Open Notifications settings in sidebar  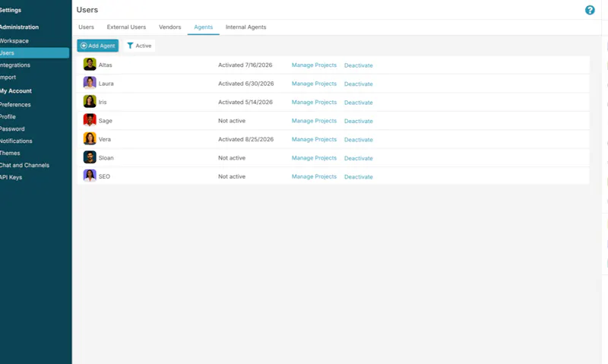tap(16, 141)
